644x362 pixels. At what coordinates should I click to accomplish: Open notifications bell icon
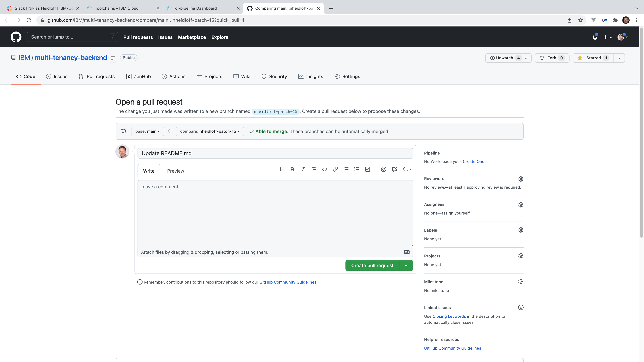pos(595,37)
